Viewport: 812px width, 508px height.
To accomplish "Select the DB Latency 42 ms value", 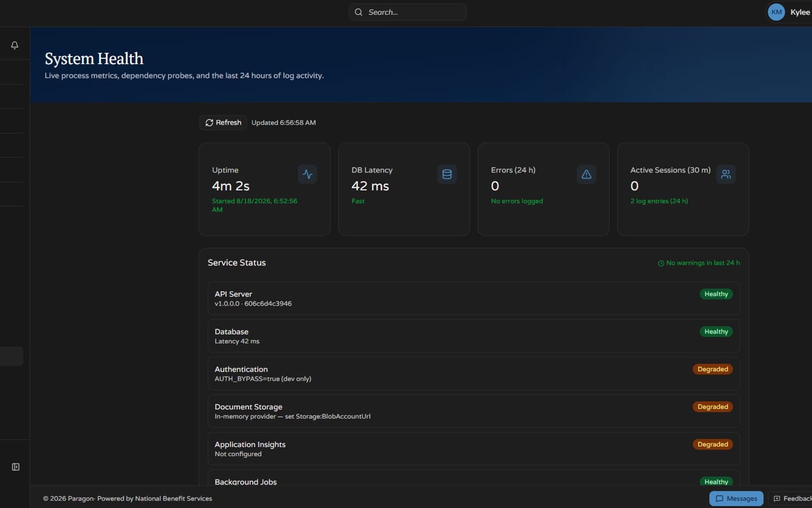I will tap(370, 186).
